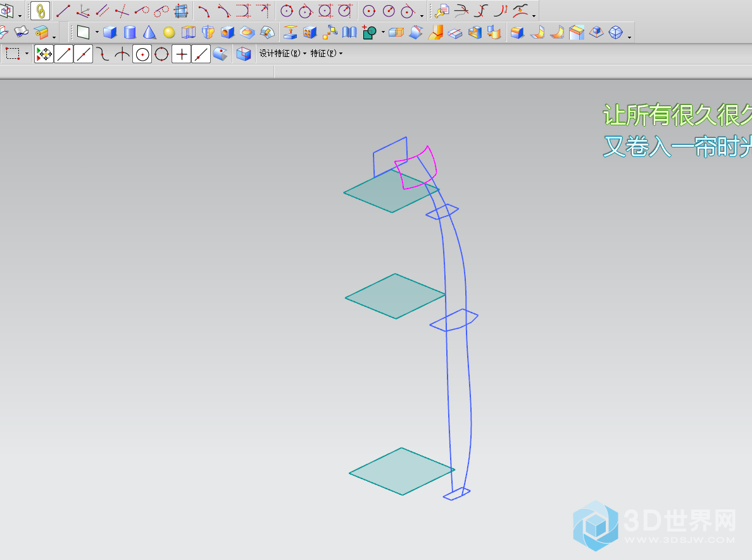Select the middle teal datum plane

tap(395, 296)
